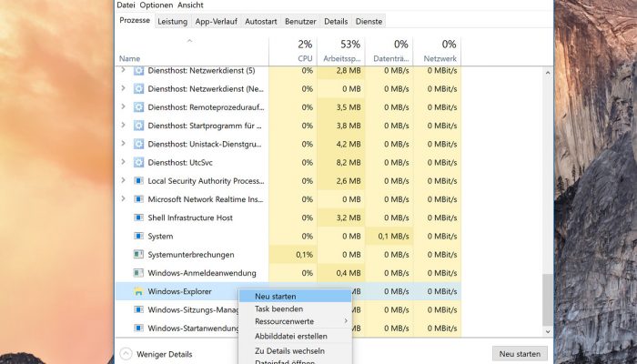Click Microsoft Network Realtime Inspection icon
This screenshot has width=637, height=364.
[x=138, y=199]
